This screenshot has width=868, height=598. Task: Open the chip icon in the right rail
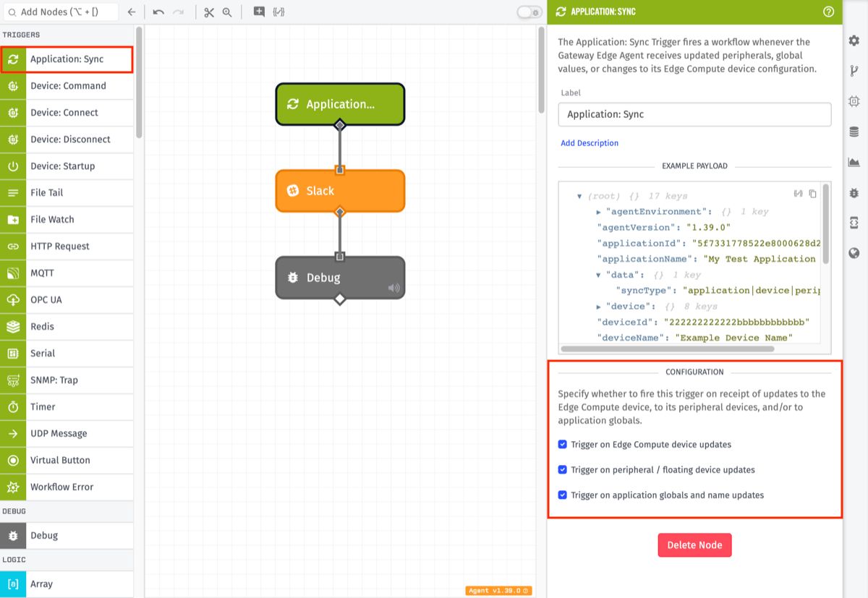pyautogui.click(x=854, y=101)
